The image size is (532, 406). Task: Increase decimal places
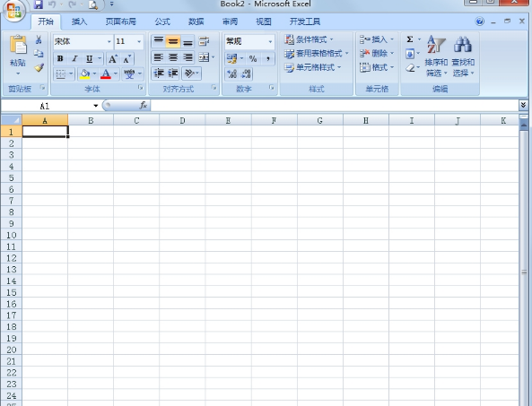(232, 73)
